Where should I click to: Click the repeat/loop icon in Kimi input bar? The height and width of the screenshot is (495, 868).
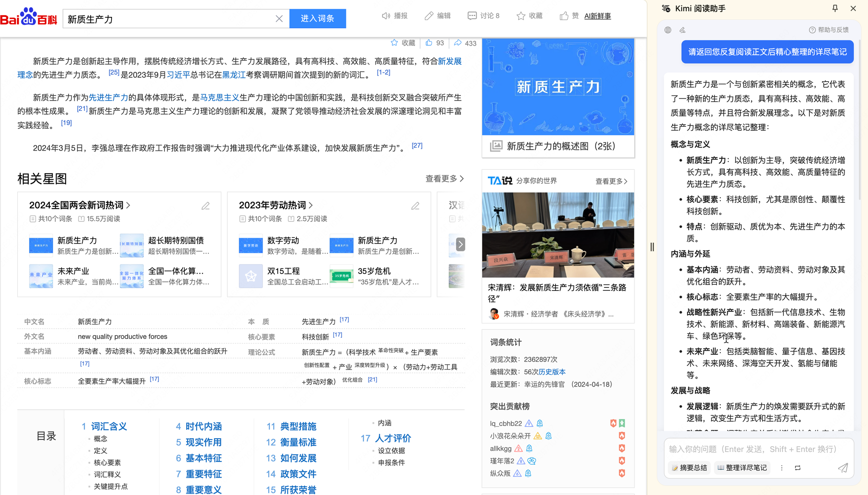(798, 468)
